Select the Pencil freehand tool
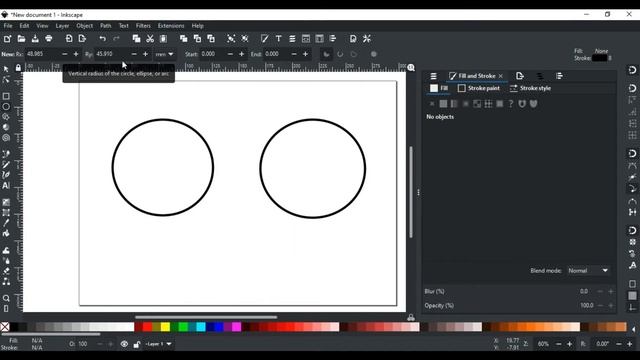Image resolution: width=640 pixels, height=360 pixels. (6, 165)
